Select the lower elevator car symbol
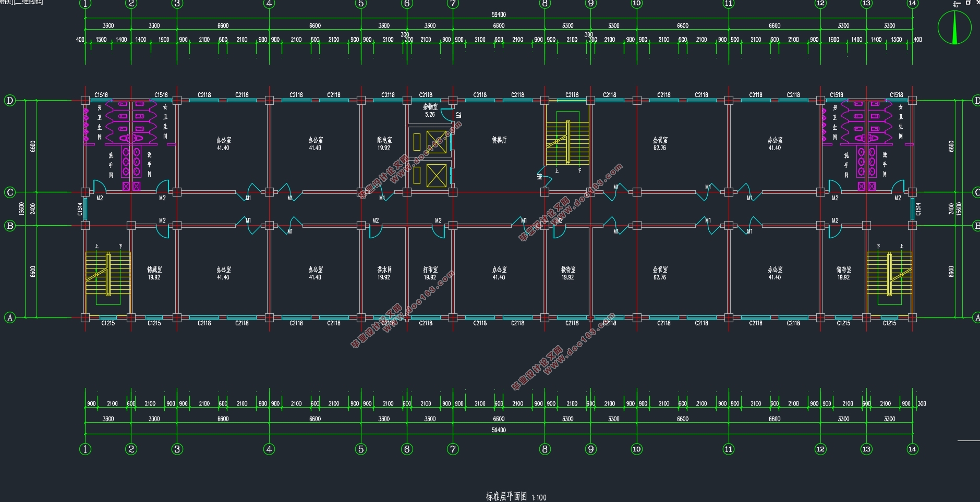This screenshot has height=502, width=980. (437, 175)
